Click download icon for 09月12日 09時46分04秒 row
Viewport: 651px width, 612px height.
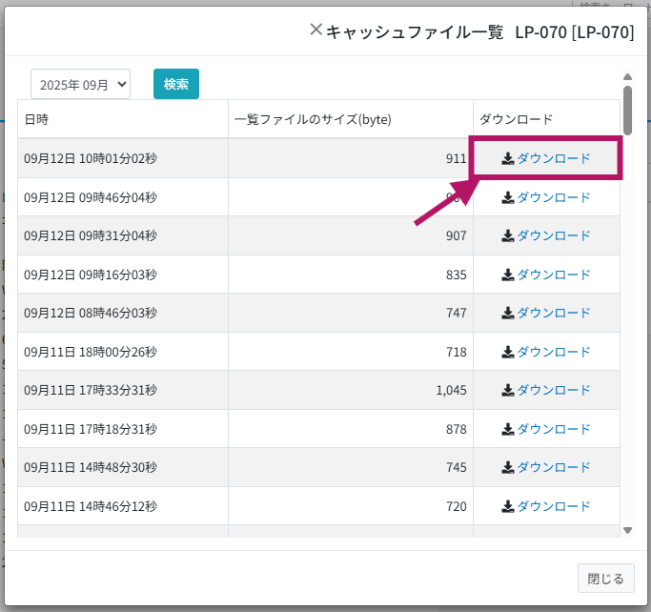click(x=508, y=198)
